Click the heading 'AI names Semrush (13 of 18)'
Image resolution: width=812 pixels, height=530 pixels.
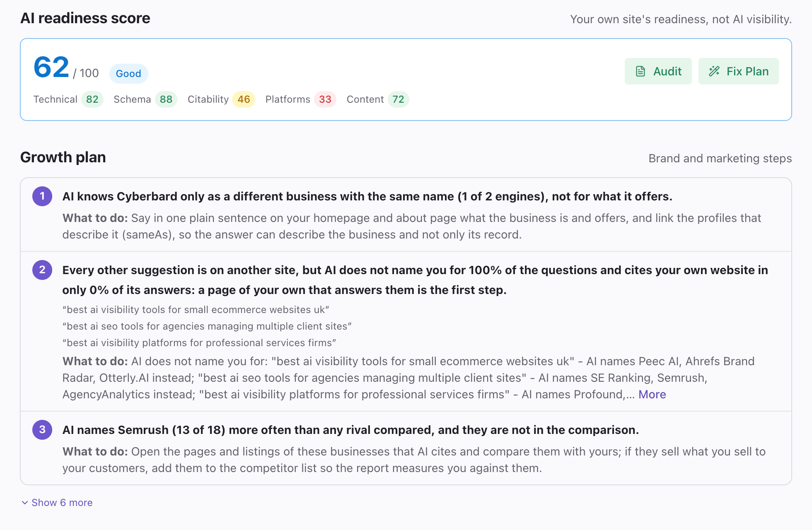click(x=350, y=430)
